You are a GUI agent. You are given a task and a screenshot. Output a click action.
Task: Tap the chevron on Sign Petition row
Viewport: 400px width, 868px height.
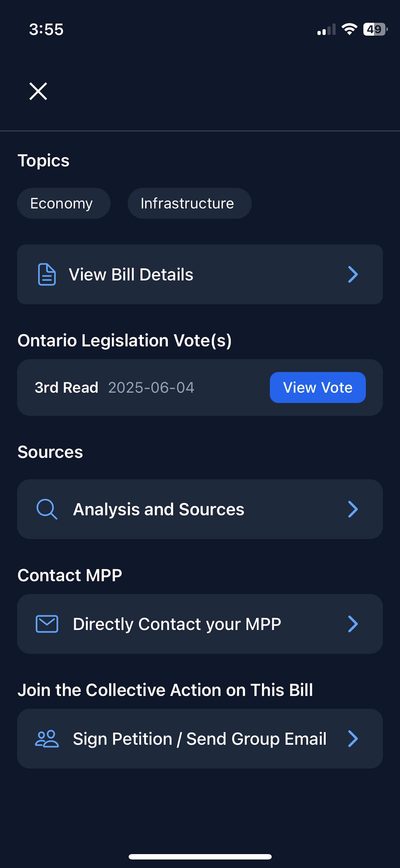point(353,738)
